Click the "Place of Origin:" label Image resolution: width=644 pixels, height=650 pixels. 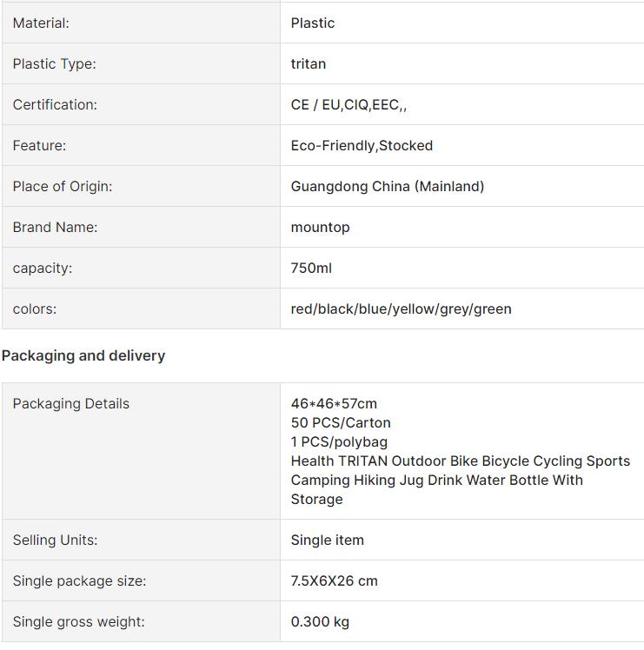click(x=63, y=187)
